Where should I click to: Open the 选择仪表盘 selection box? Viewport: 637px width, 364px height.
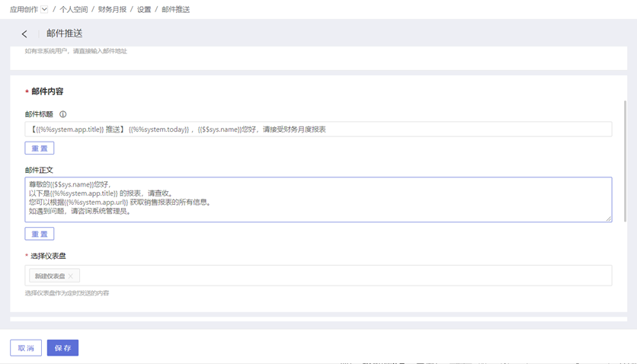click(x=343, y=276)
